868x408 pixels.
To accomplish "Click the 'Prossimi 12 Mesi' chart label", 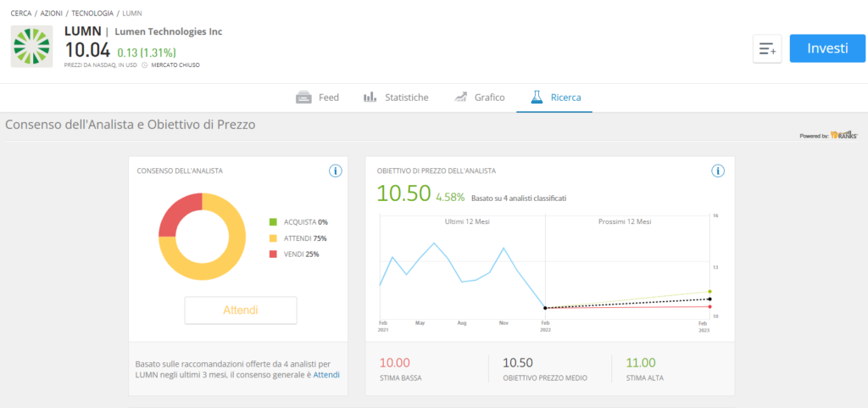I will 625,221.
